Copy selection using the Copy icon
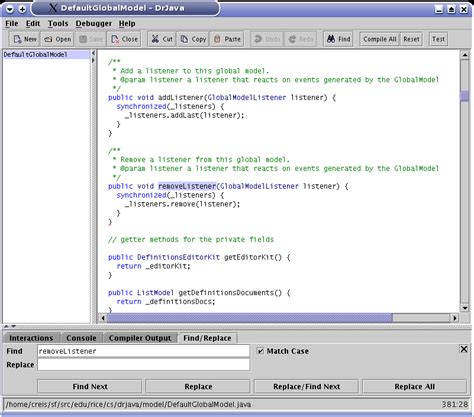This screenshot has width=474, height=417. click(x=184, y=39)
